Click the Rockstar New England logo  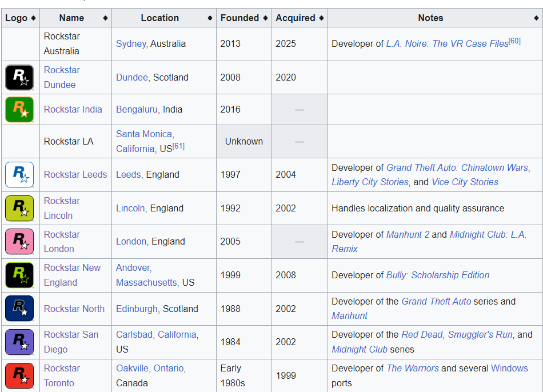coord(19,275)
